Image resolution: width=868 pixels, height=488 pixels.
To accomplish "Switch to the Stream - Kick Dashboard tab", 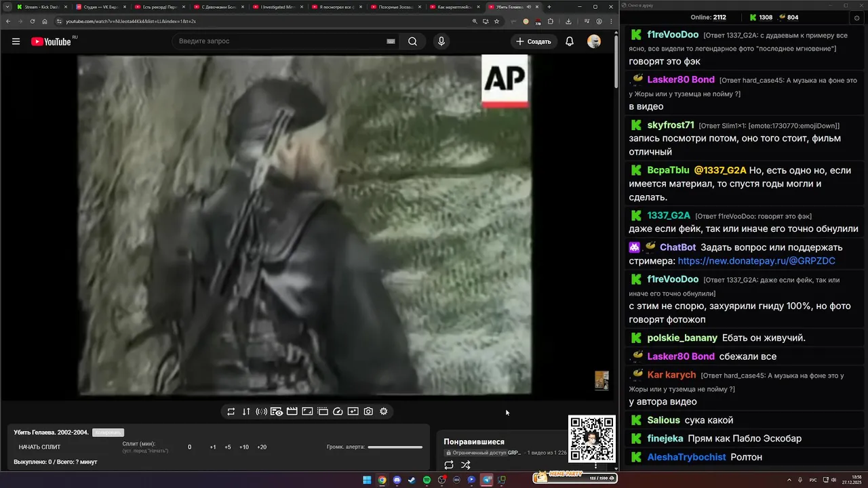I will [x=41, y=7].
